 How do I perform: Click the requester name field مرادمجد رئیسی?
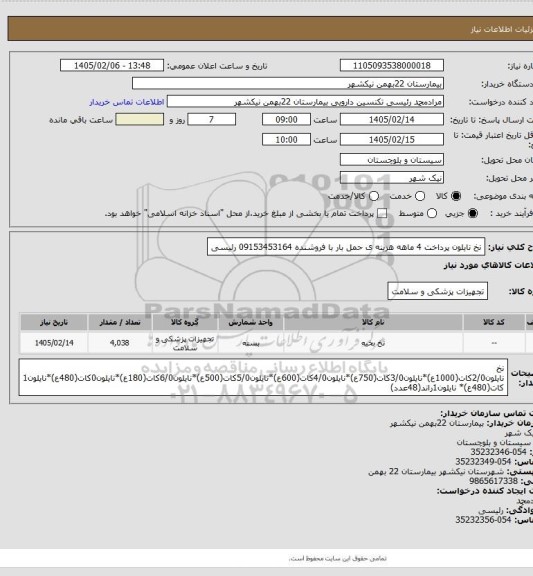pyautogui.click(x=305, y=102)
